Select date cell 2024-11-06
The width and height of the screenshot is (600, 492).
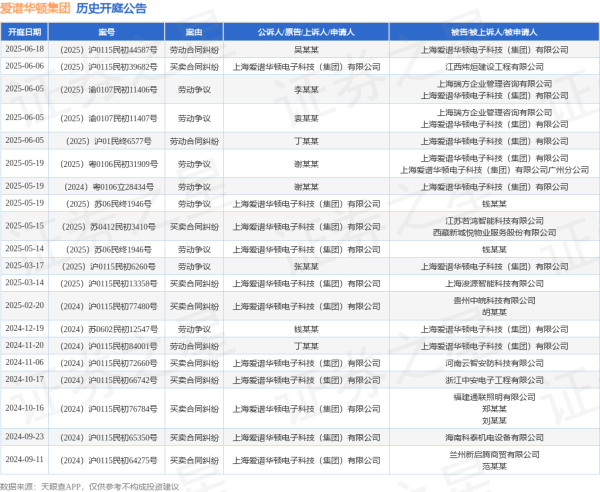(24, 362)
